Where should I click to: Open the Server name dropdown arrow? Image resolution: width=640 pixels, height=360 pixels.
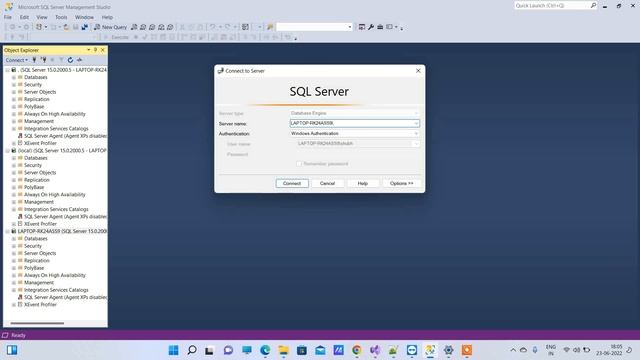click(416, 123)
